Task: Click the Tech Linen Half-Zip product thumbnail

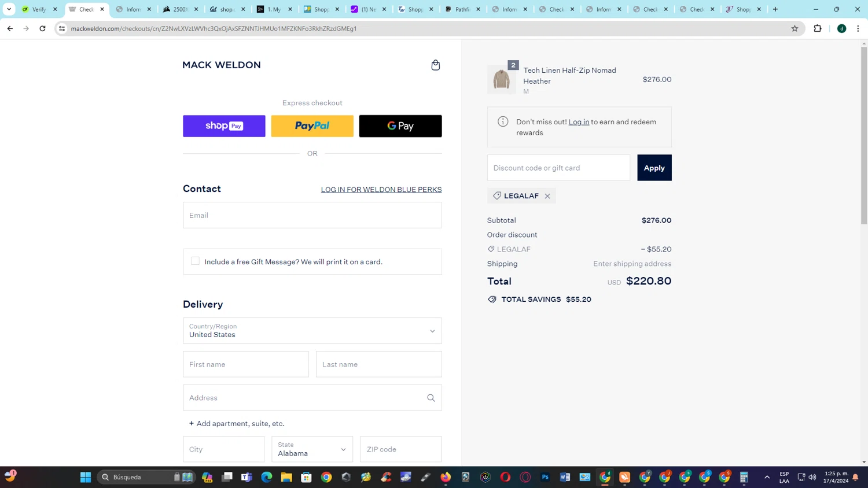Action: [x=502, y=79]
